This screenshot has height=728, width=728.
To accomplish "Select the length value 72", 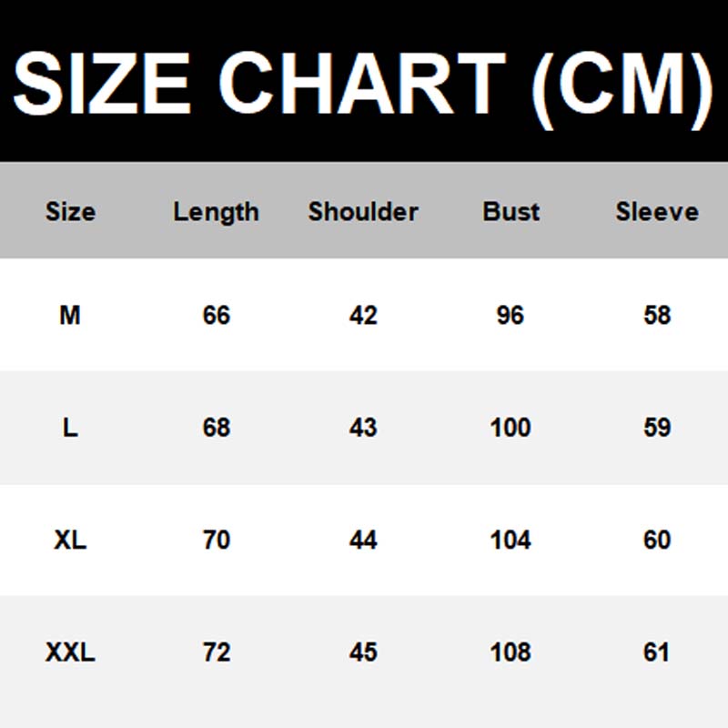I will pos(217,652).
